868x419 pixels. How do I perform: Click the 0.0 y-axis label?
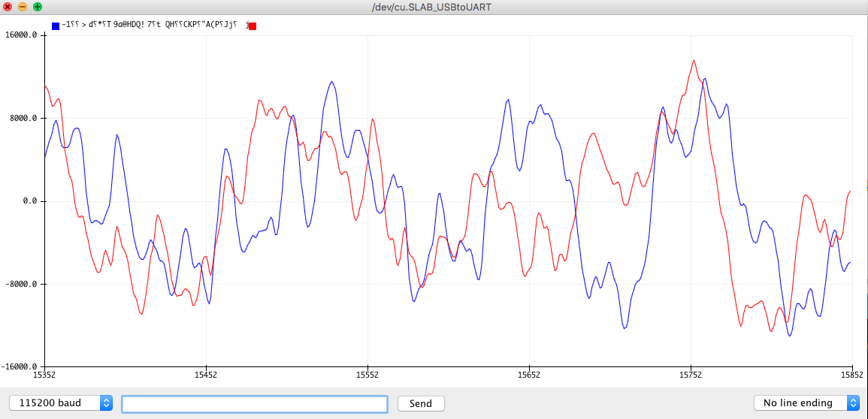tap(29, 201)
